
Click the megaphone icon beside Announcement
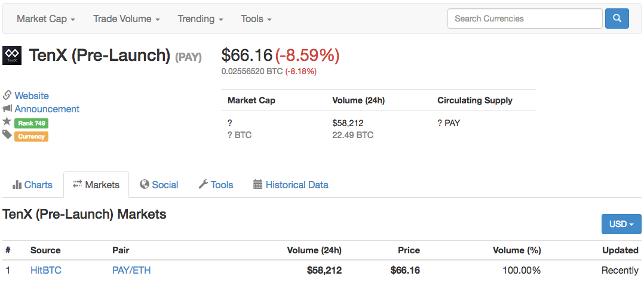[7, 109]
